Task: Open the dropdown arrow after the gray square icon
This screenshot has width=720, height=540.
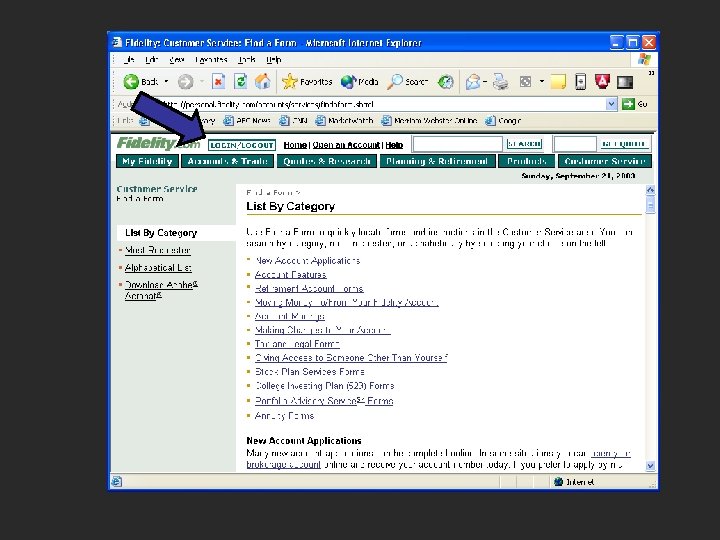Action: 542,82
